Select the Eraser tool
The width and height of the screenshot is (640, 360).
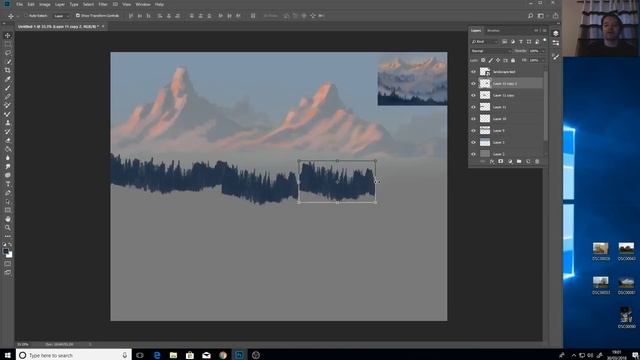tap(8, 140)
